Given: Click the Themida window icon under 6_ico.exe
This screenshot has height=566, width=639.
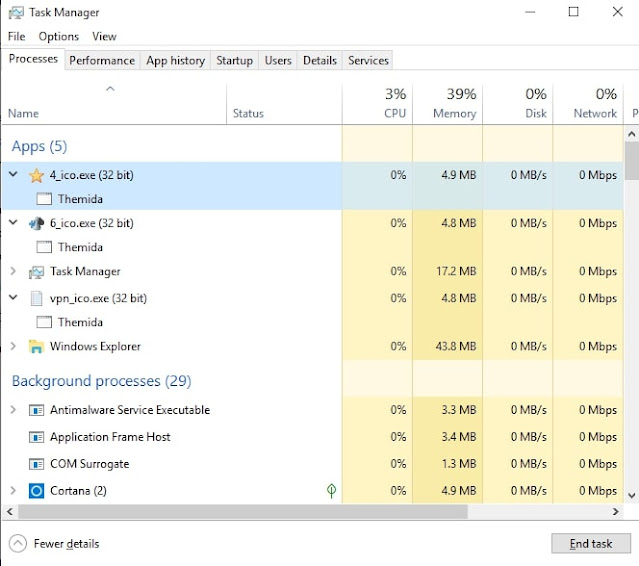Looking at the screenshot, I should 44,247.
